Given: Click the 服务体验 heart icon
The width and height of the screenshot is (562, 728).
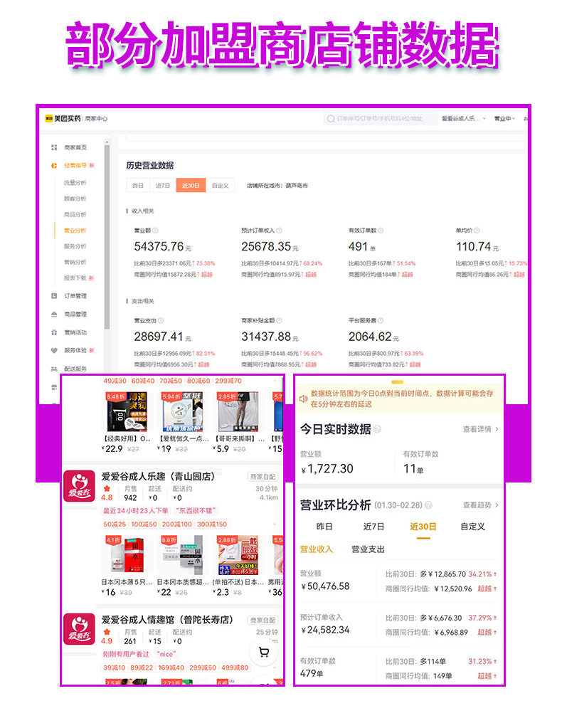Looking at the screenshot, I should pyautogui.click(x=54, y=350).
